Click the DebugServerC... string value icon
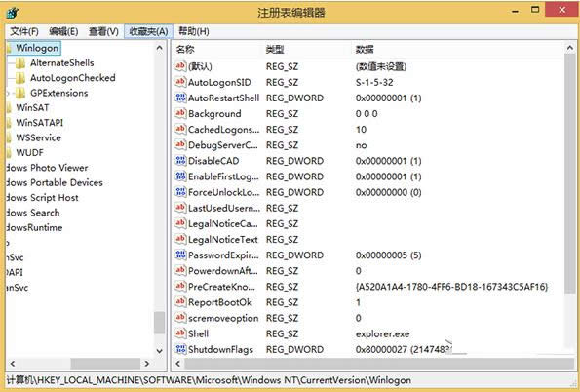This screenshot has height=392, width=580. [180, 144]
